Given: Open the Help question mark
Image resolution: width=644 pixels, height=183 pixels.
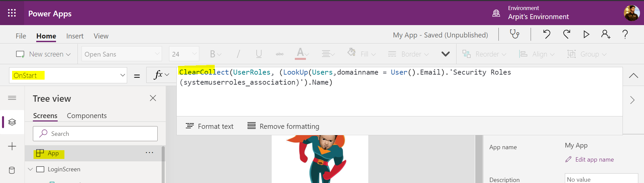Looking at the screenshot, I should coord(625,34).
